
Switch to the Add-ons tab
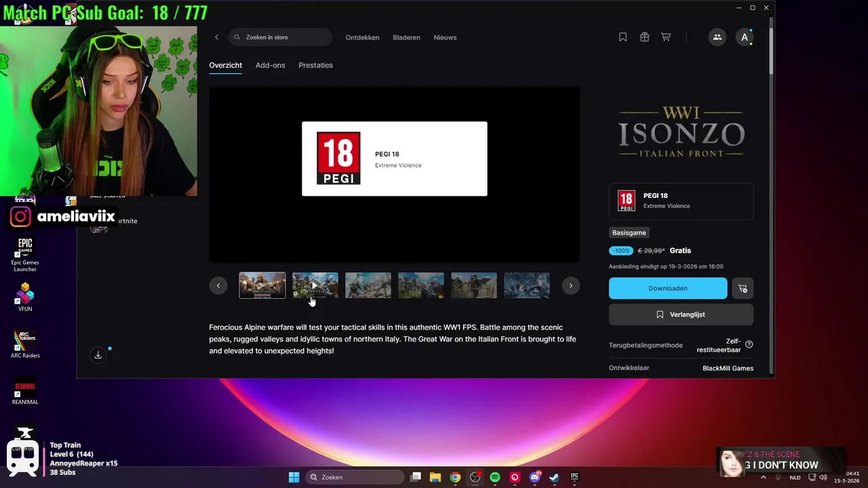pyautogui.click(x=270, y=65)
